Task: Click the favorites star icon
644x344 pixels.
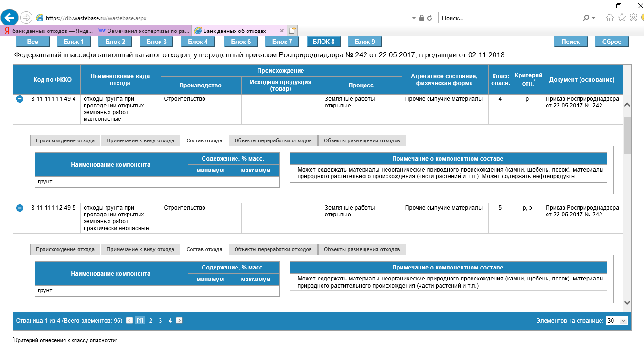Action: (622, 18)
